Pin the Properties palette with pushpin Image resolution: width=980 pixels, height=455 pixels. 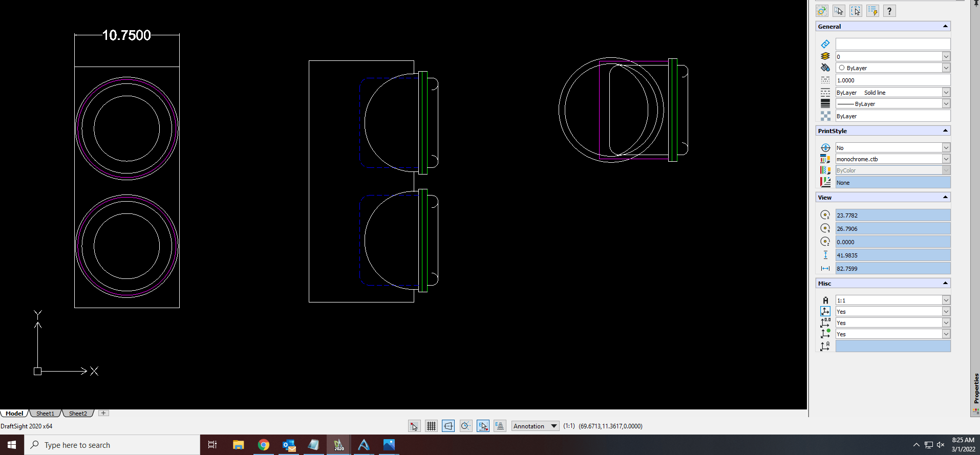[x=976, y=3]
